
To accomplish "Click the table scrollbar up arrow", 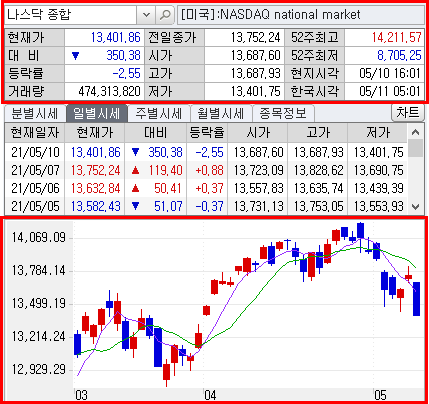I will click(x=415, y=132).
